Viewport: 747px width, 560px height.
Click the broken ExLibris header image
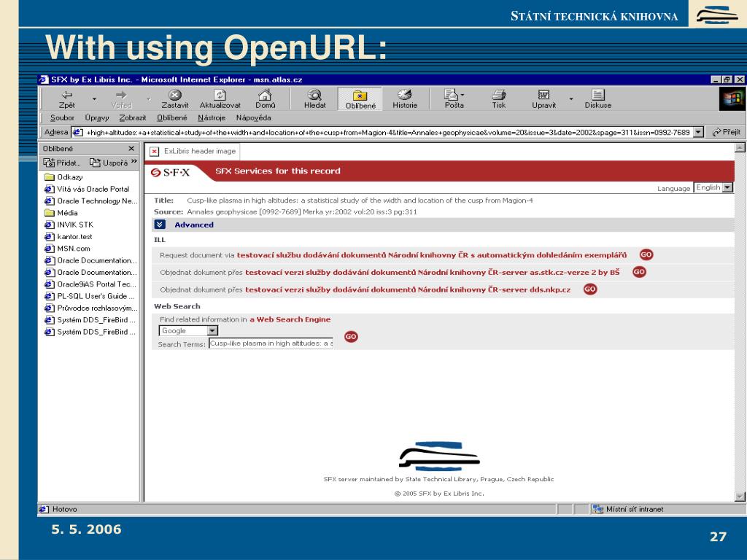tap(193, 152)
